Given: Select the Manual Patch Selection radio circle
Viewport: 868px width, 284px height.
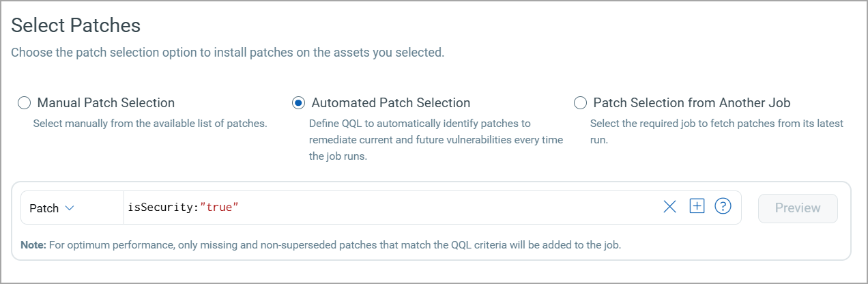Looking at the screenshot, I should [25, 103].
